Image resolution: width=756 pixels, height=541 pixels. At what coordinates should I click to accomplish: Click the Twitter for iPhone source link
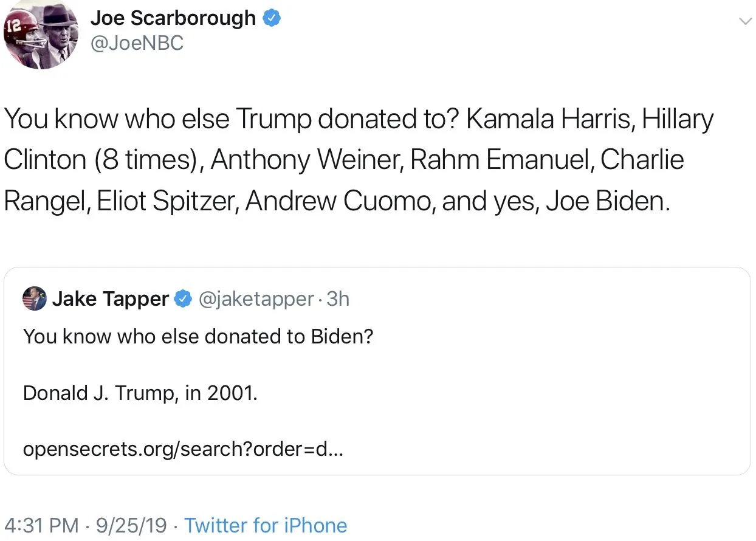point(265,525)
